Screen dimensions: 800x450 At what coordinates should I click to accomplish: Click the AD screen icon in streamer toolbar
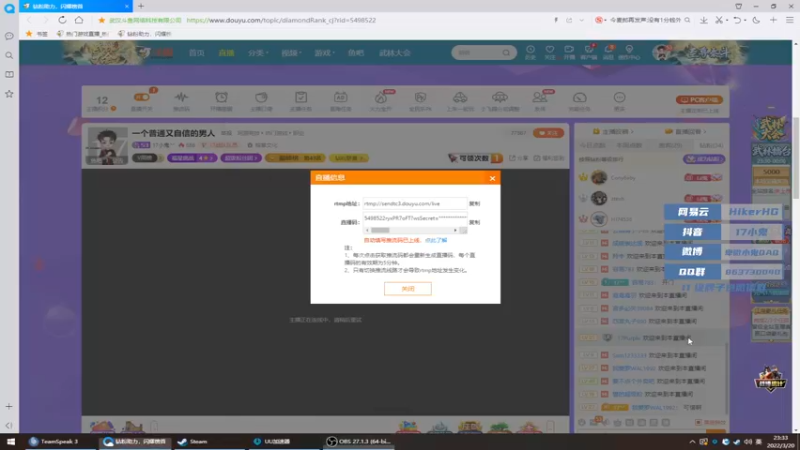click(x=340, y=97)
